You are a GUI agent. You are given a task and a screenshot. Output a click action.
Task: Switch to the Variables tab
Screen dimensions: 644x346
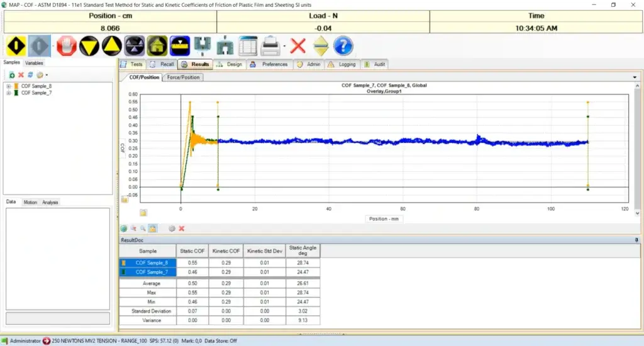click(34, 63)
